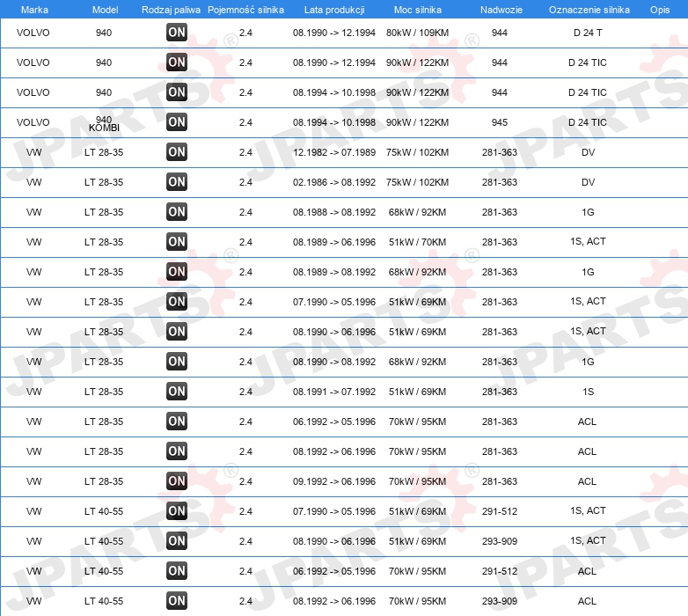Click ON badge in Volvo 944 08.1994 row
The width and height of the screenshot is (688, 616).
click(177, 92)
